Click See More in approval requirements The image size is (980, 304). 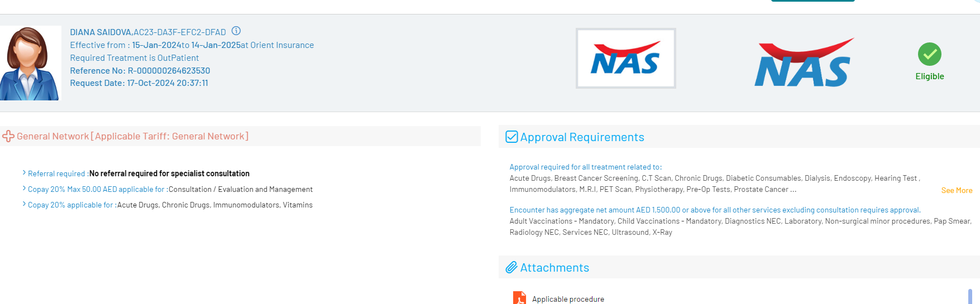tap(957, 190)
